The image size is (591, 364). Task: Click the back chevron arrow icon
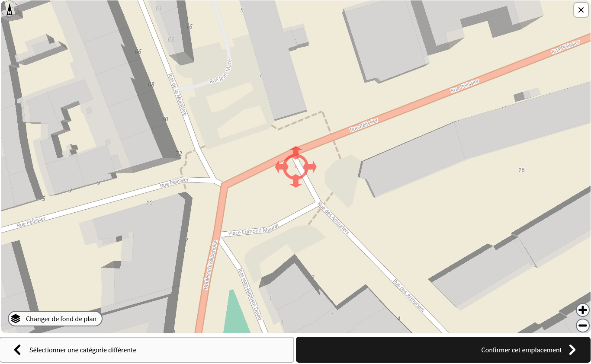pos(17,350)
